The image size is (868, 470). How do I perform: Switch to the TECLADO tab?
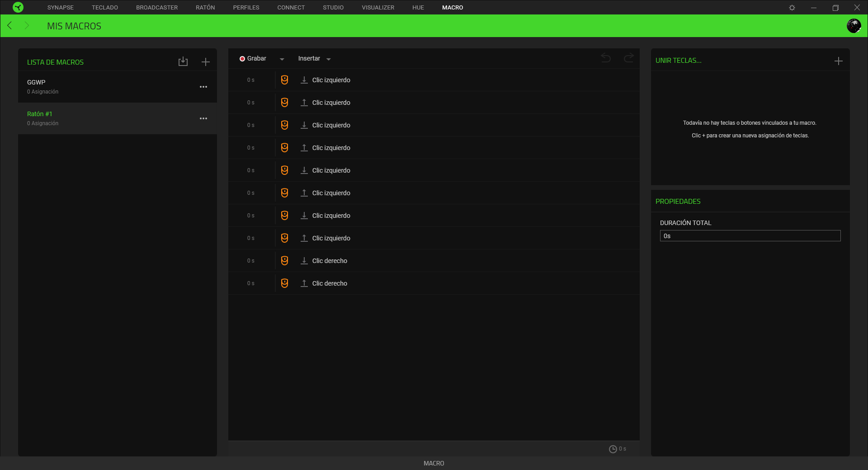coord(105,8)
